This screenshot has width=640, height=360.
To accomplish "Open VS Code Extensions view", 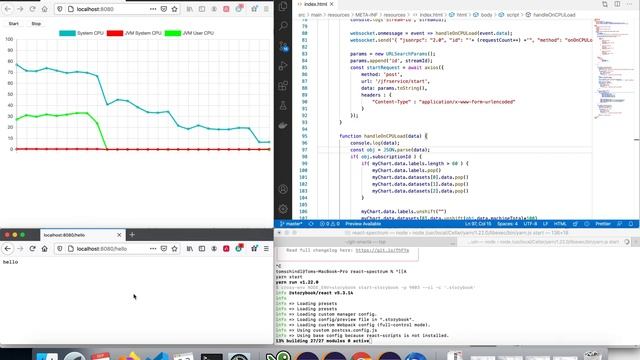I will [x=283, y=86].
